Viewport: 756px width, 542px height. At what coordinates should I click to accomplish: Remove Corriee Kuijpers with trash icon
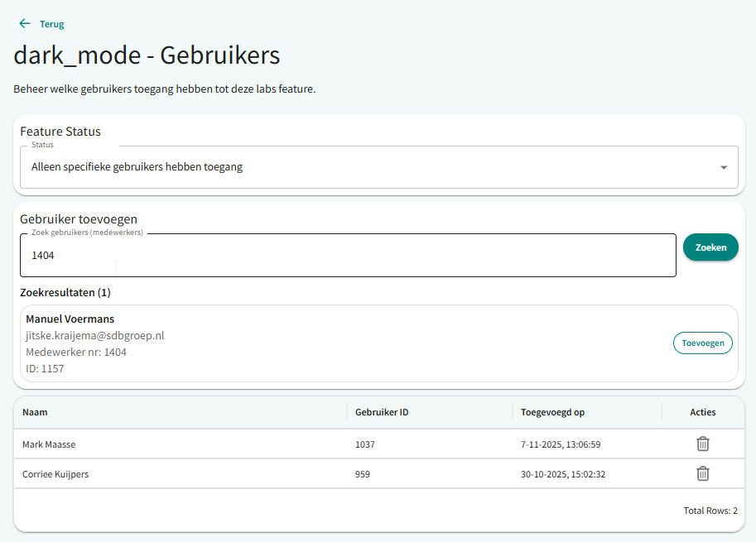[702, 474]
